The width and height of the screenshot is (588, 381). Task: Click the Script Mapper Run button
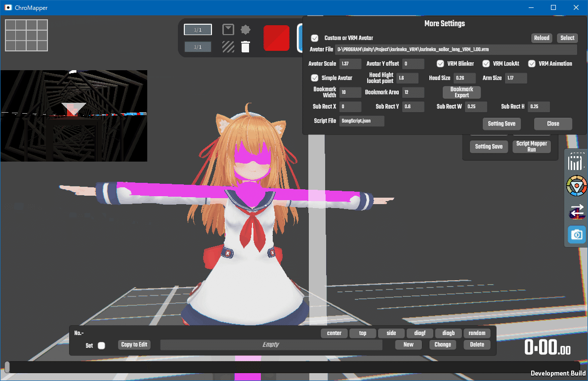531,147
